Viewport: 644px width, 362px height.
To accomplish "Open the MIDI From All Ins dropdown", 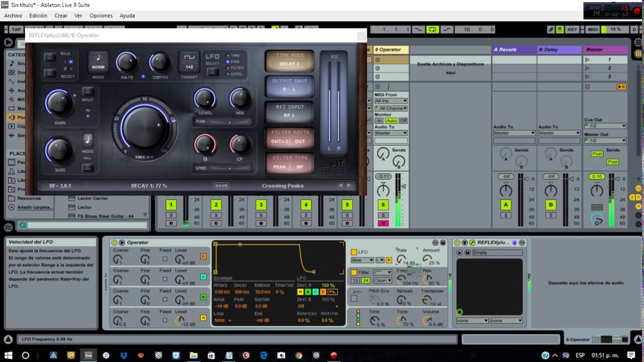I will [391, 101].
